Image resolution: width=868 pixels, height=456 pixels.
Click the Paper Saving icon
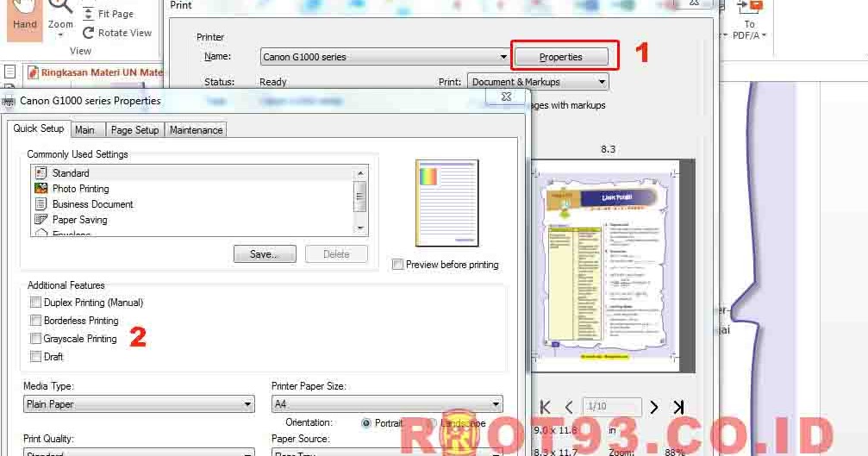[41, 219]
